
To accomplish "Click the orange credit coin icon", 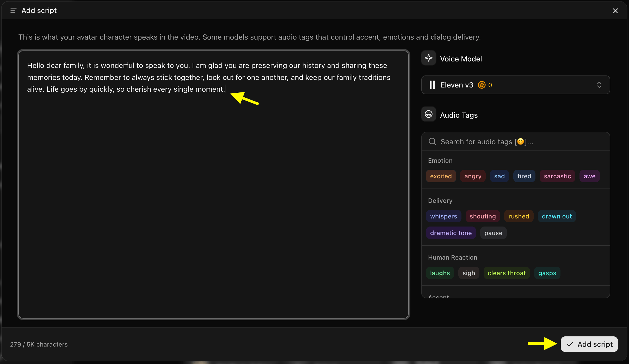I will tap(482, 85).
